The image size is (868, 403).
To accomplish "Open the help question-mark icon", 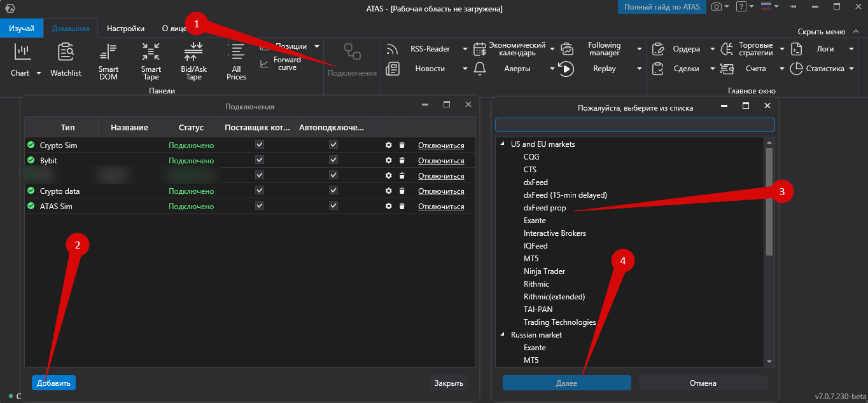I will click(x=741, y=7).
